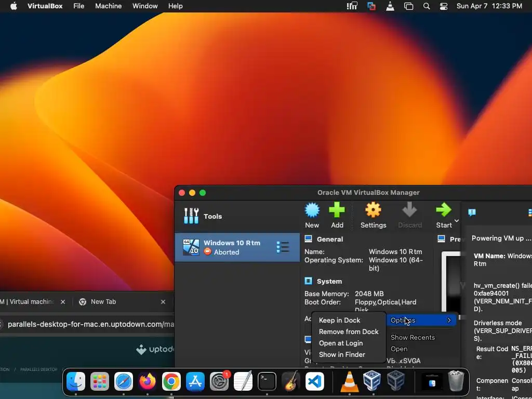
Task: Open Visual Studio Code from the Dock
Action: click(x=315, y=381)
